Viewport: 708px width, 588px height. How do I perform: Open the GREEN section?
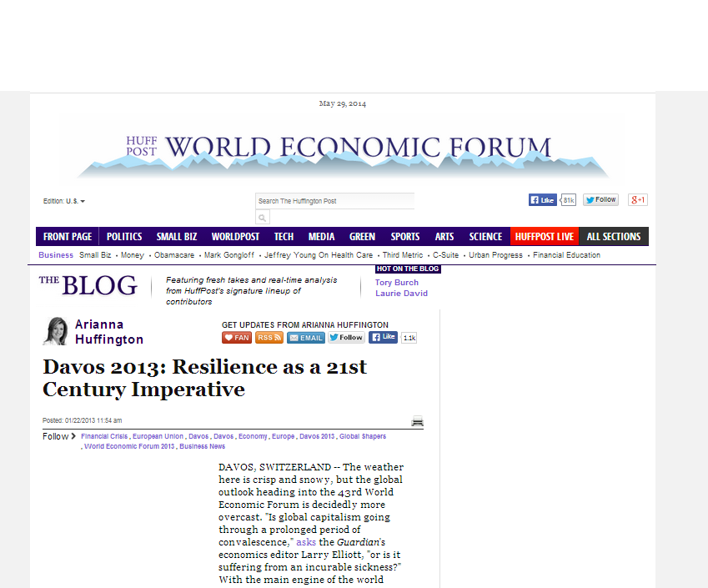[x=362, y=237]
